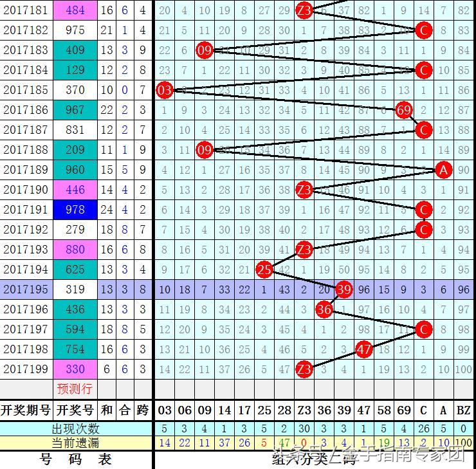Click the 合 column header
This screenshot has height=469, width=476.
(125, 410)
